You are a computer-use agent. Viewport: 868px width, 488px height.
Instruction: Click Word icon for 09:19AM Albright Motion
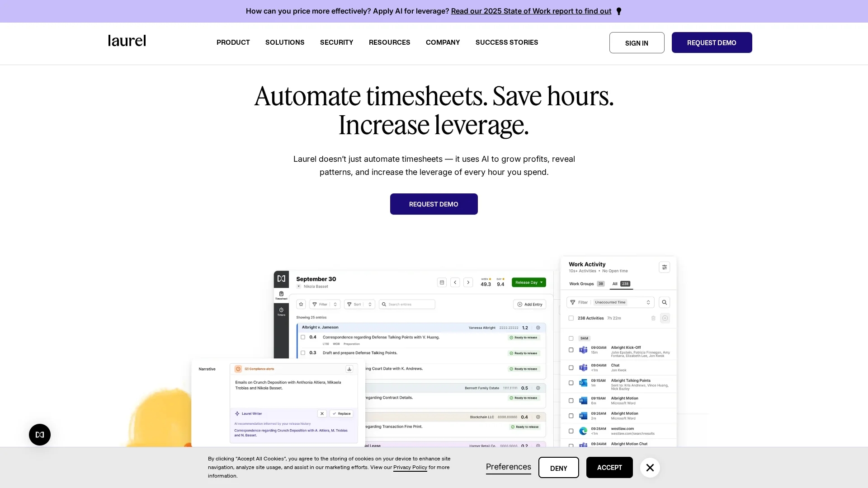(x=584, y=401)
